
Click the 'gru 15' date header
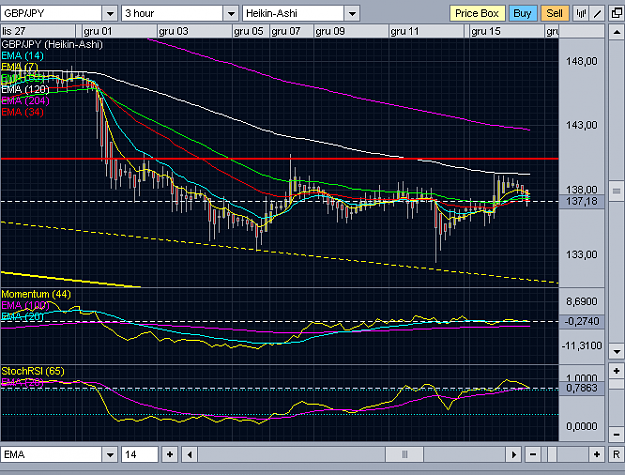pyautogui.click(x=485, y=31)
